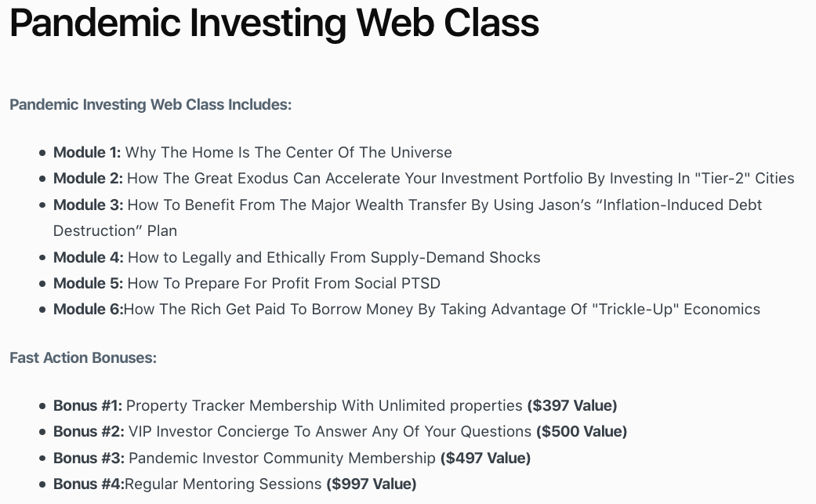Click the 'Destruction Plan' continuation line

pos(115,231)
